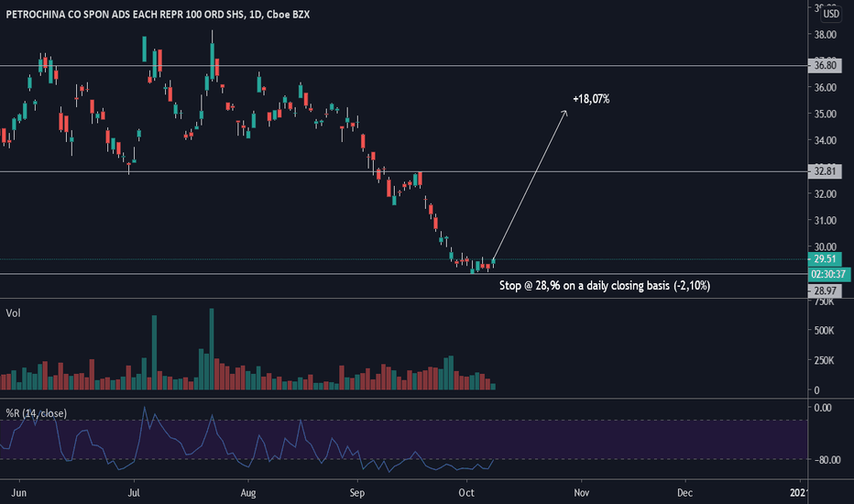
Task: Click the 30.00 price axis value
Action: pyautogui.click(x=825, y=247)
